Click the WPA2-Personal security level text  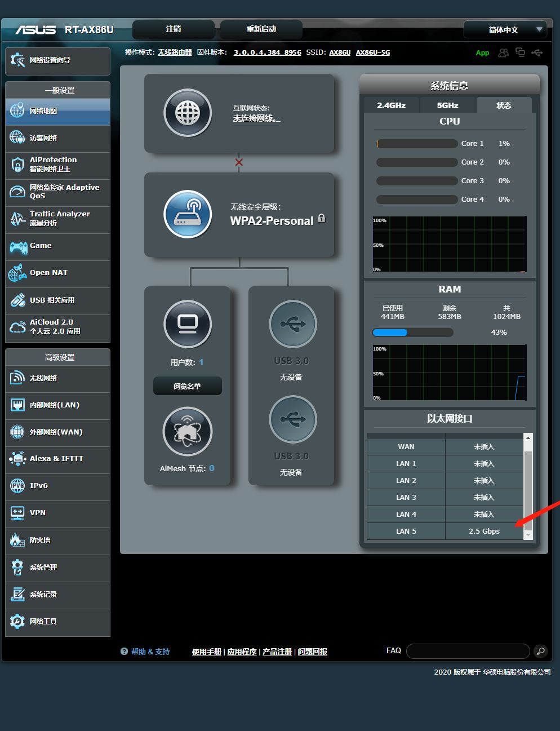click(272, 221)
